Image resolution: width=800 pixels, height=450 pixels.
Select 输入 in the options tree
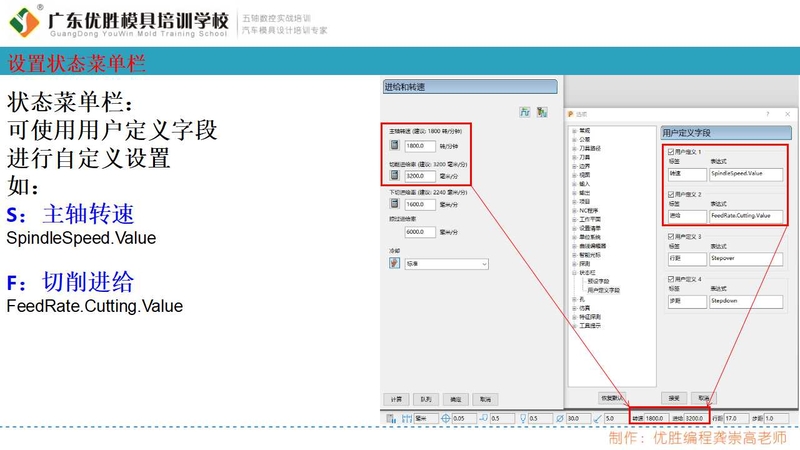click(585, 184)
